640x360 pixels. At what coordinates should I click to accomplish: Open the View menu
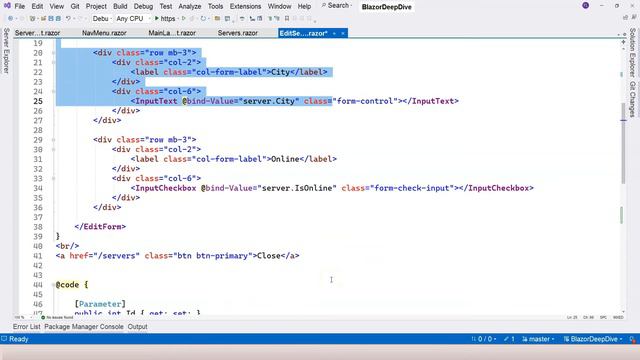click(57, 6)
